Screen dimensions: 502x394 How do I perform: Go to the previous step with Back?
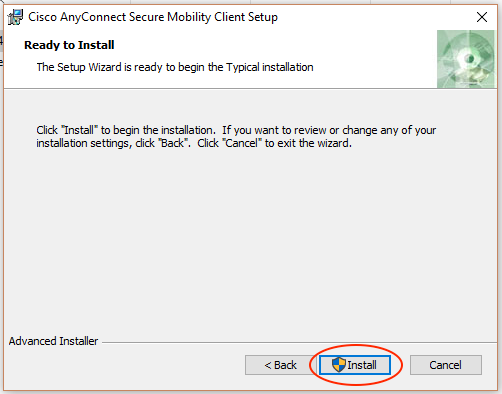pos(280,365)
